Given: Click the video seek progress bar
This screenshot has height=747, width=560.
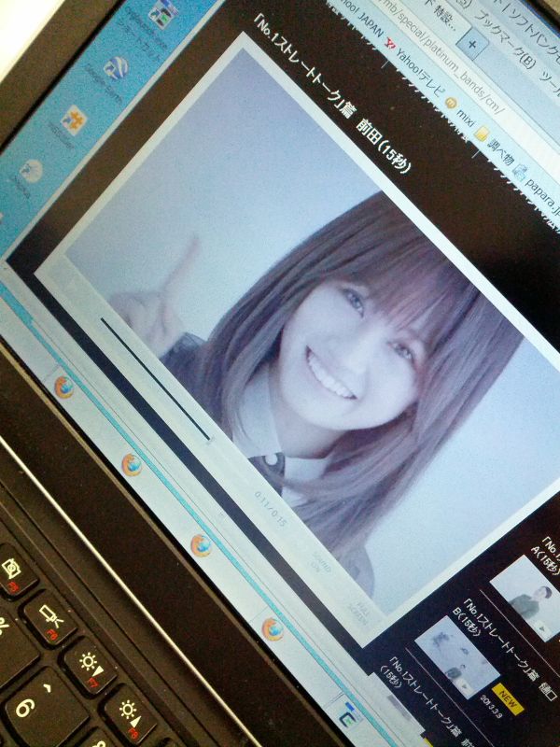Looking at the screenshot, I should click(155, 380).
